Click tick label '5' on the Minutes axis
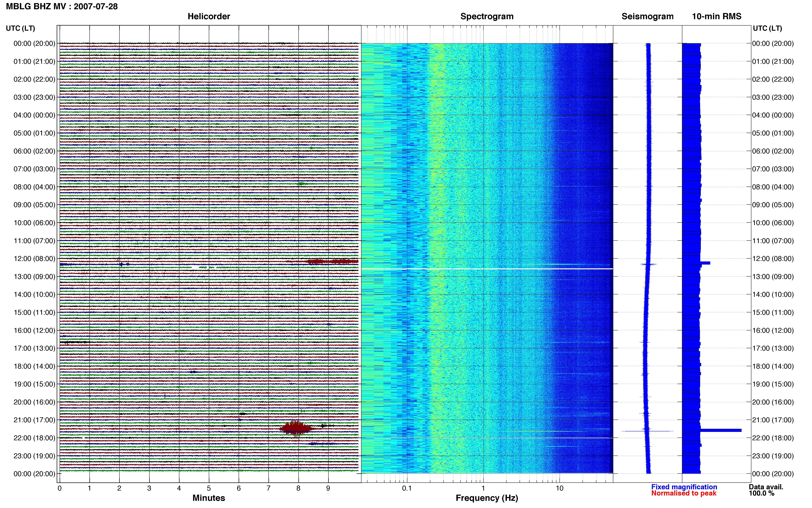This screenshot has height=508, width=812. click(209, 488)
